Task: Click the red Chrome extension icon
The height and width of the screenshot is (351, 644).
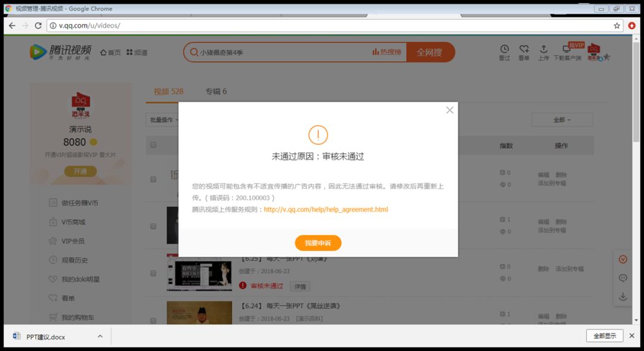Action: [x=631, y=26]
